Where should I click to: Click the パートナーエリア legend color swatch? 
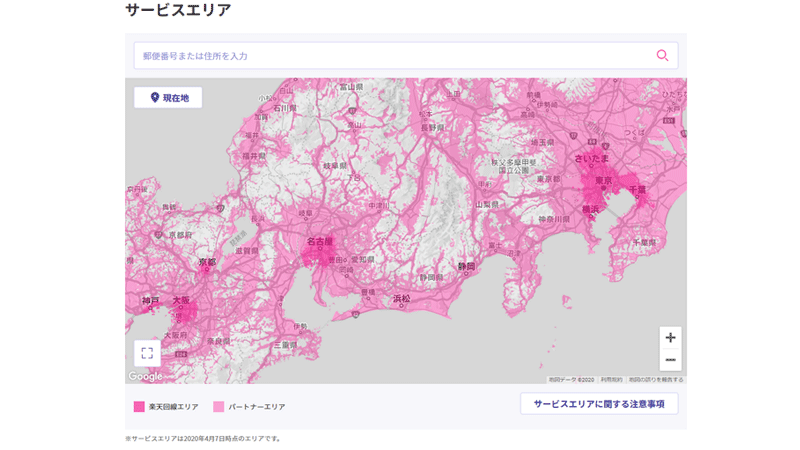pyautogui.click(x=218, y=407)
